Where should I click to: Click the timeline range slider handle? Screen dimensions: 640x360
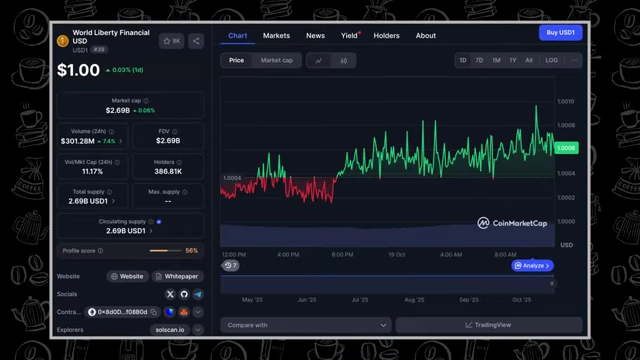point(552,283)
